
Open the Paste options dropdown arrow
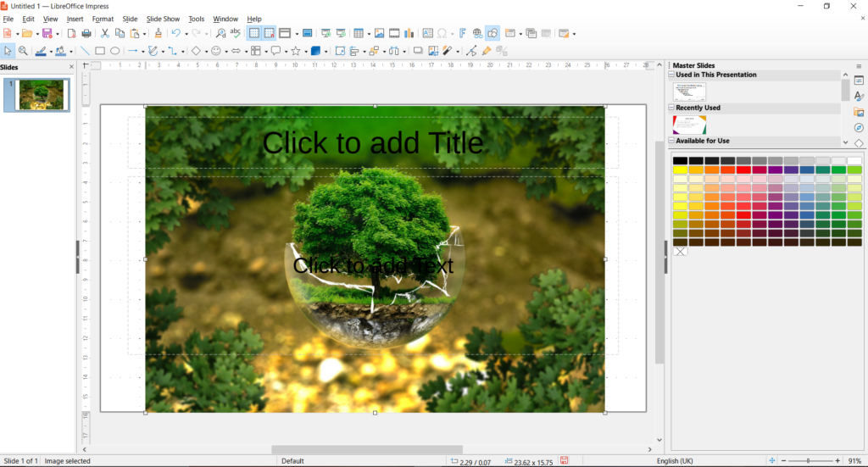[145, 34]
